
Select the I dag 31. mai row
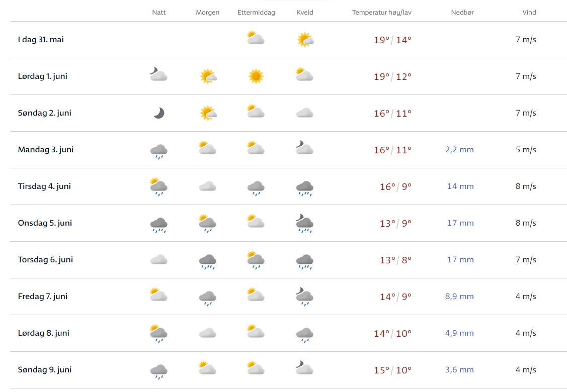coord(41,40)
